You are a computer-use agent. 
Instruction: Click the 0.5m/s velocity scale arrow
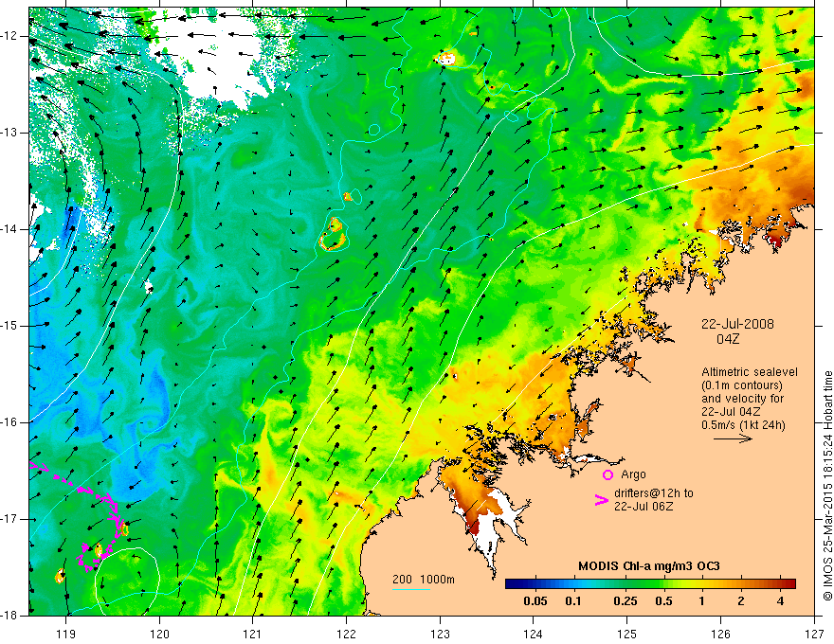(x=733, y=438)
